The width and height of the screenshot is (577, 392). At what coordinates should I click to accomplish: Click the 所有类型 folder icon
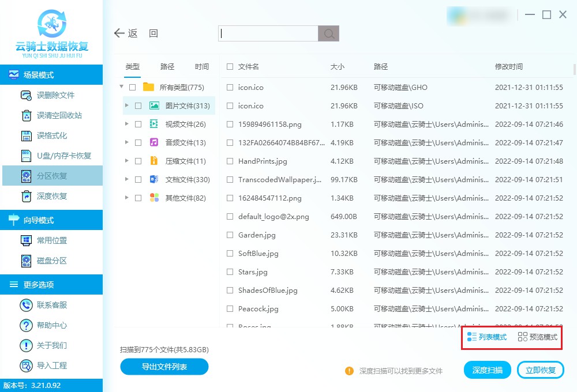click(x=148, y=87)
